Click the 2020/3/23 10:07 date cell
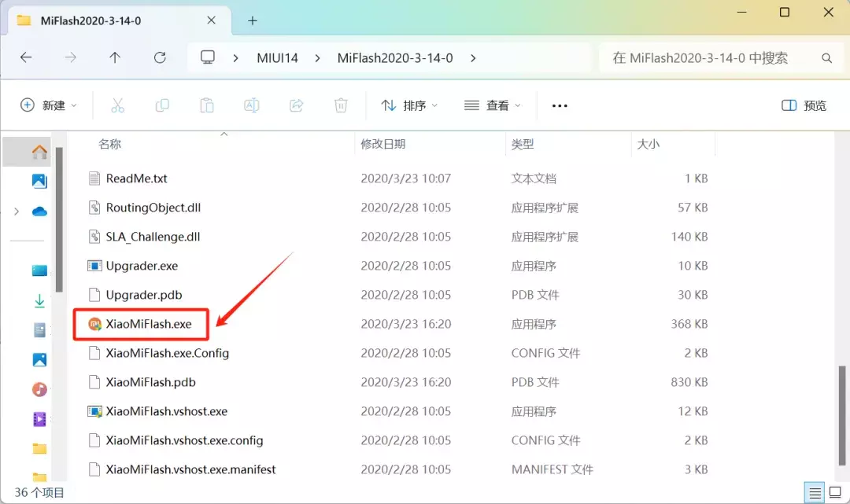850x504 pixels. pyautogui.click(x=405, y=178)
